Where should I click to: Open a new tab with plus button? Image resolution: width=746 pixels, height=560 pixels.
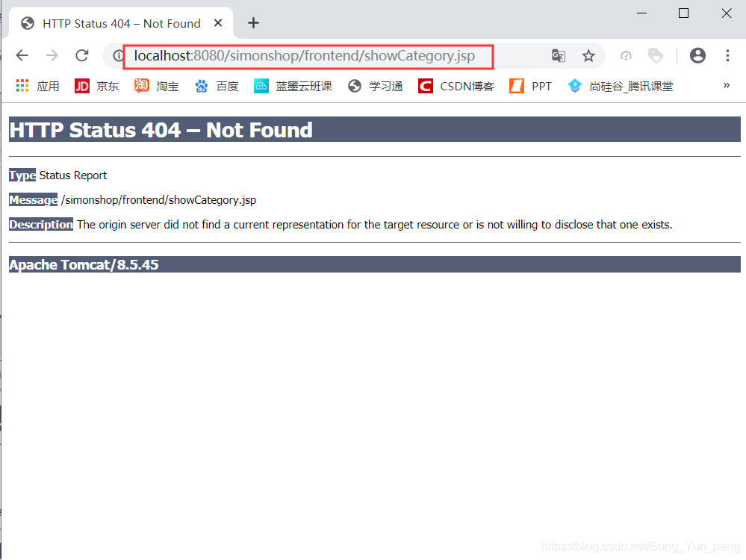click(x=254, y=23)
